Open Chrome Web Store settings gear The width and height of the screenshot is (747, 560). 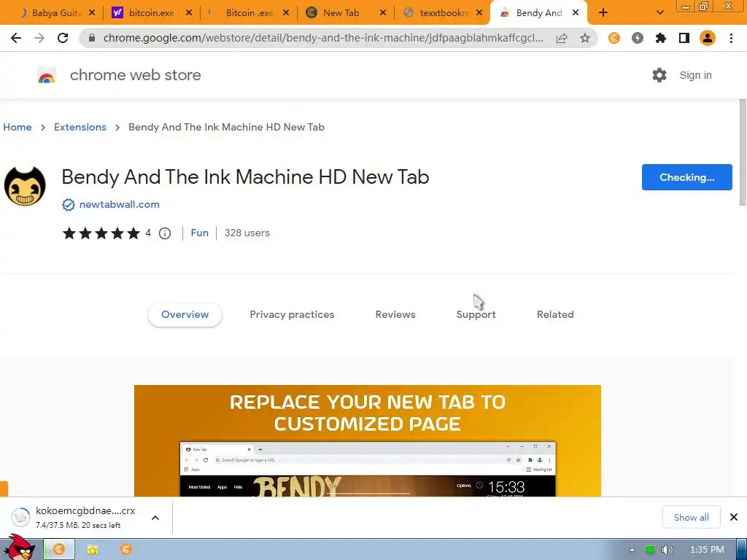[x=659, y=75]
